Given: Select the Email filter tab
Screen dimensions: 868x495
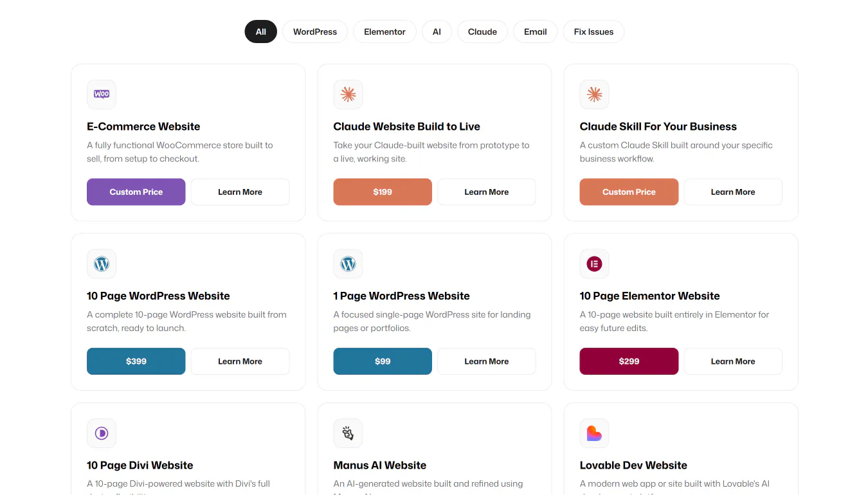Looking at the screenshot, I should coord(535,32).
